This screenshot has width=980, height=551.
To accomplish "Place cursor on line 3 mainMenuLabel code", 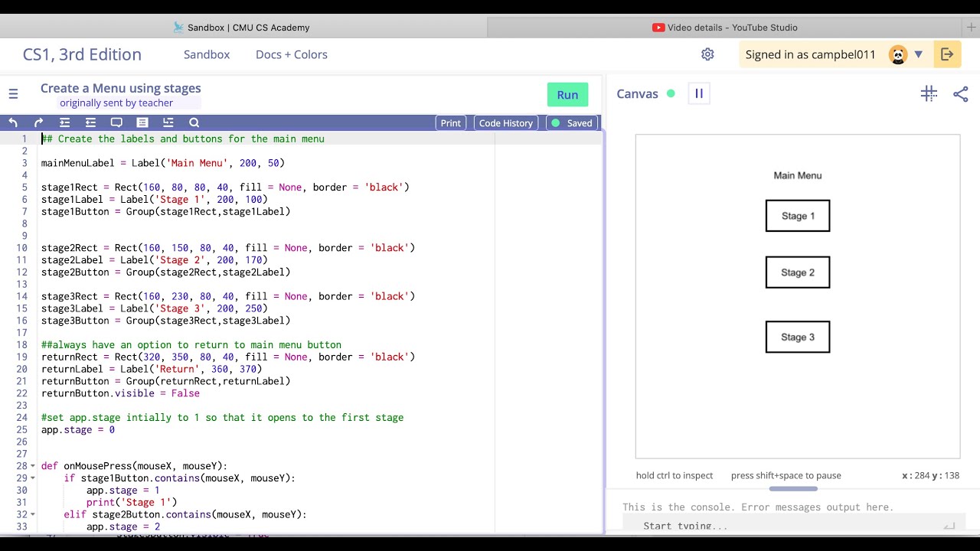I will click(x=163, y=163).
